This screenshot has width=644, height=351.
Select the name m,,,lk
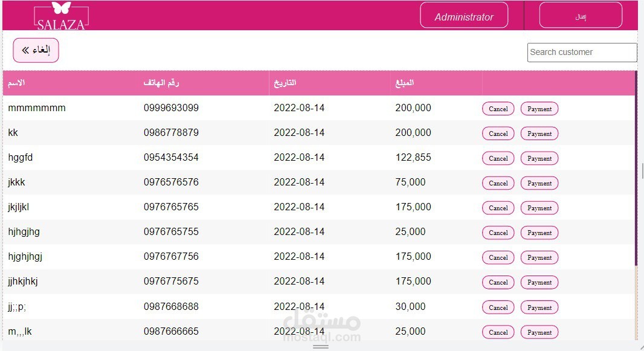coord(20,331)
